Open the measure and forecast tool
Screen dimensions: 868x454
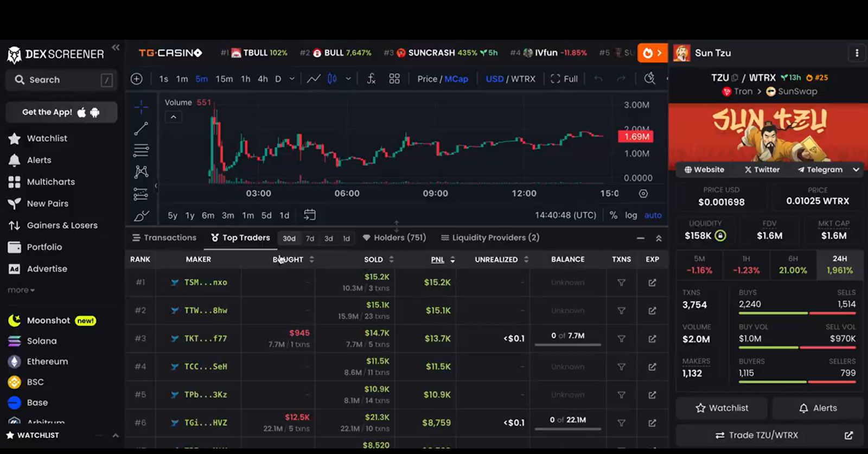tap(141, 194)
